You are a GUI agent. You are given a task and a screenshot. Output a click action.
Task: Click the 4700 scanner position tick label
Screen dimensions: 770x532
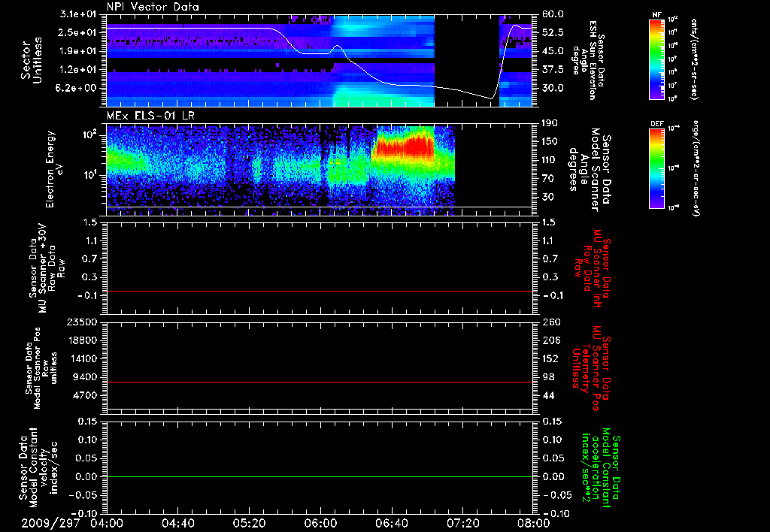[84, 395]
